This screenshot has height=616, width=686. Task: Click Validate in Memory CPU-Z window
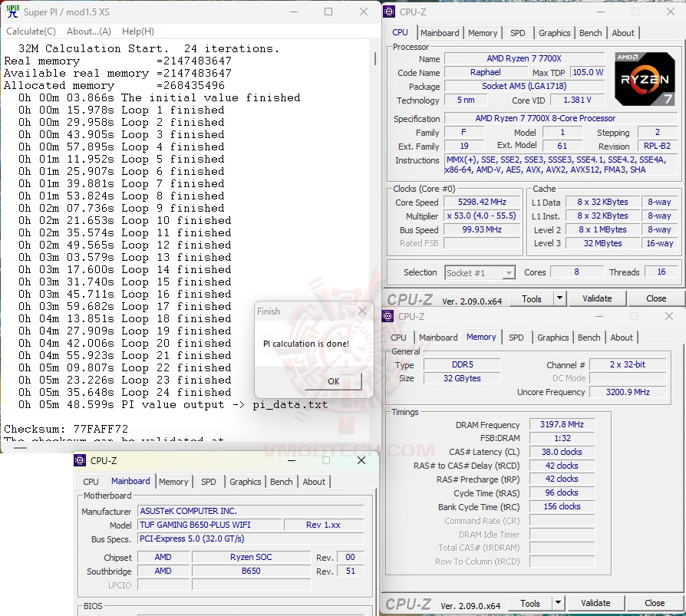pyautogui.click(x=595, y=603)
